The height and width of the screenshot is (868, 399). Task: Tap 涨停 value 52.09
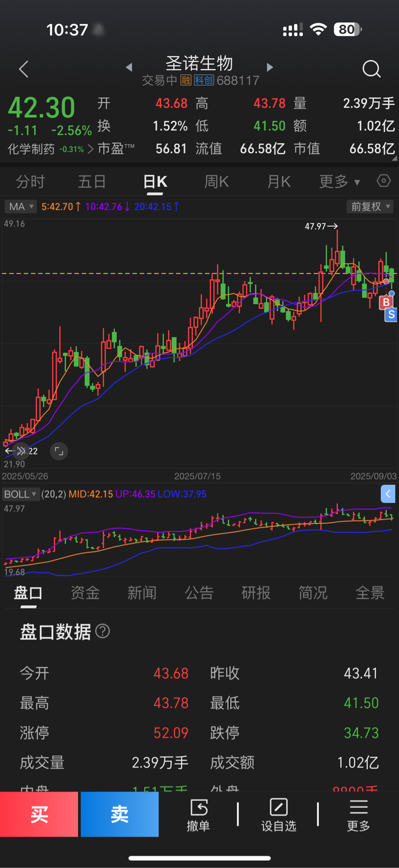point(171,733)
